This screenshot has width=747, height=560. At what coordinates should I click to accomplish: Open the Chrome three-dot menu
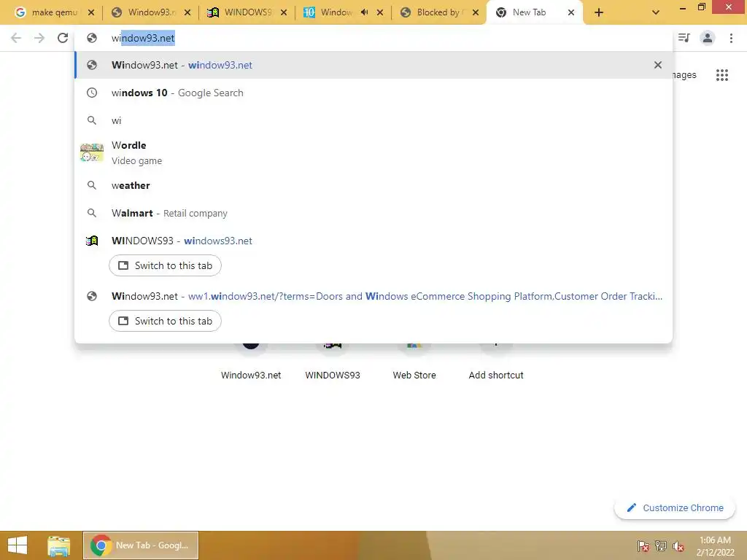click(x=731, y=38)
